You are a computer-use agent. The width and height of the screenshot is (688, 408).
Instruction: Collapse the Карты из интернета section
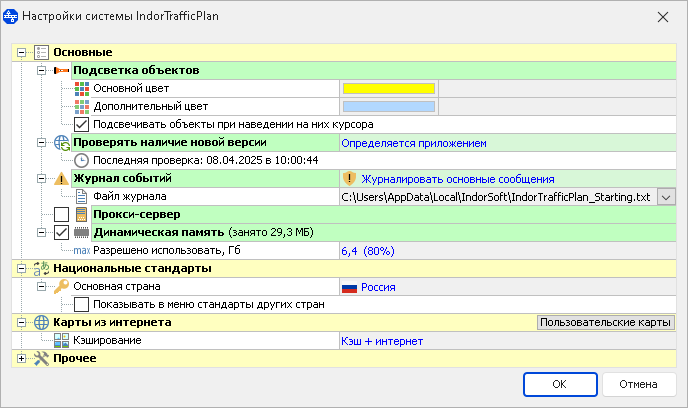coord(21,322)
